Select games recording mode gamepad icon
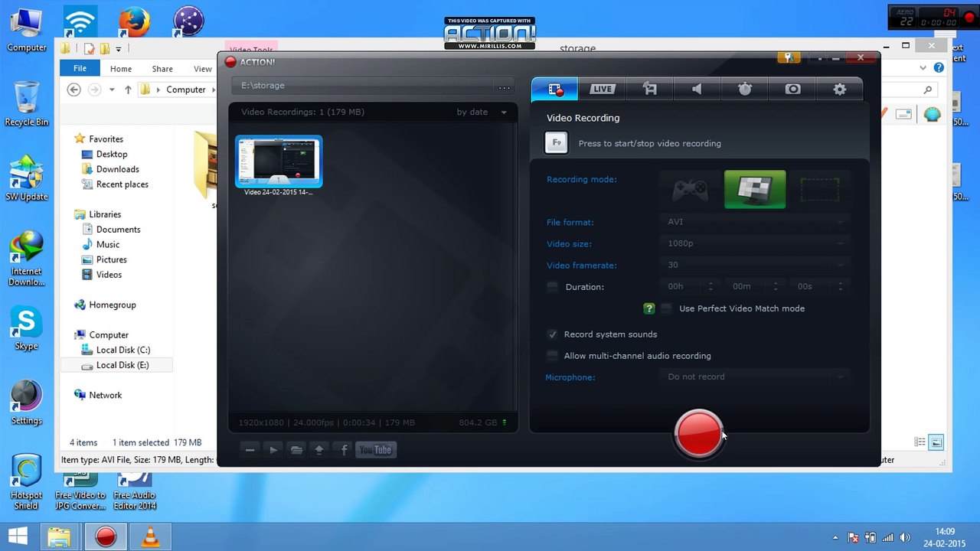 (x=690, y=189)
